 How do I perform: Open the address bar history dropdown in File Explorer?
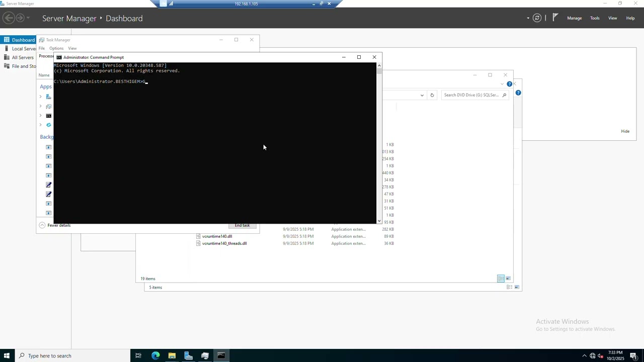pyautogui.click(x=422, y=95)
